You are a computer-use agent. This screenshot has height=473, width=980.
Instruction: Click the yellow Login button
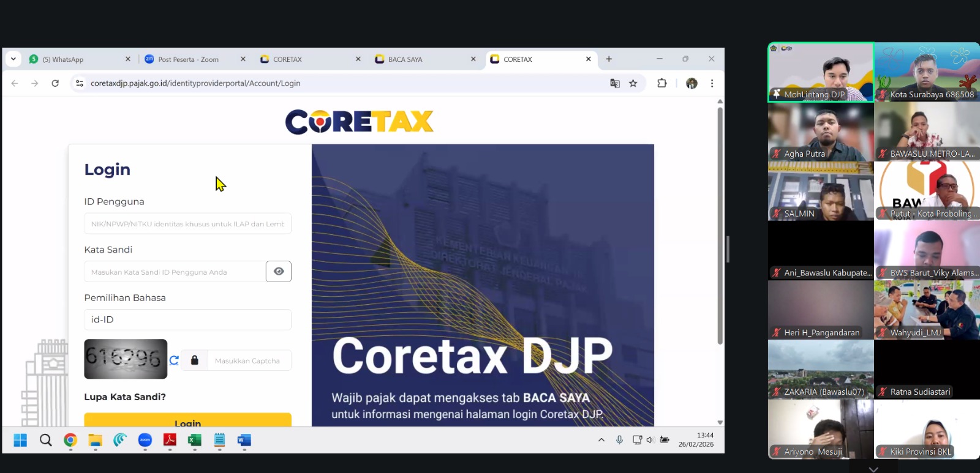(x=187, y=420)
